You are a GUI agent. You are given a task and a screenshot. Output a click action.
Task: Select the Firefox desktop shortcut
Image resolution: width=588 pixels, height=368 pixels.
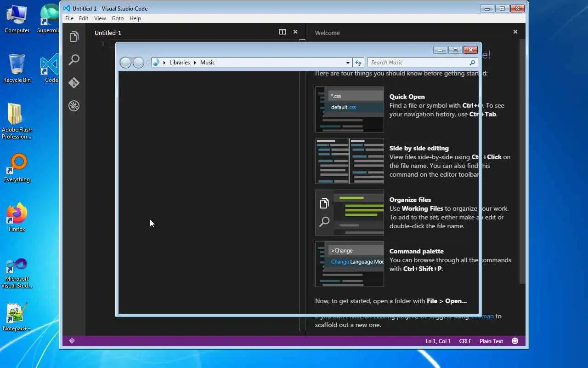point(17,218)
